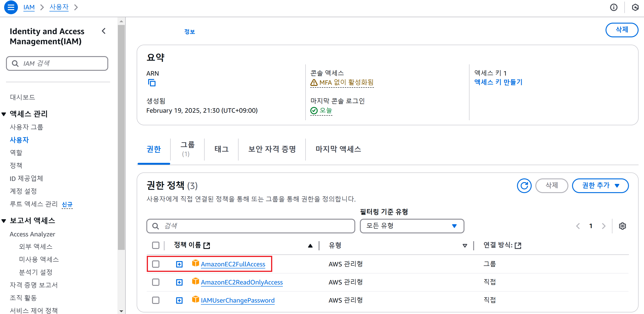Image resolution: width=644 pixels, height=314 pixels.
Task: Click the hexagon settings icon top right
Action: [x=635, y=7]
